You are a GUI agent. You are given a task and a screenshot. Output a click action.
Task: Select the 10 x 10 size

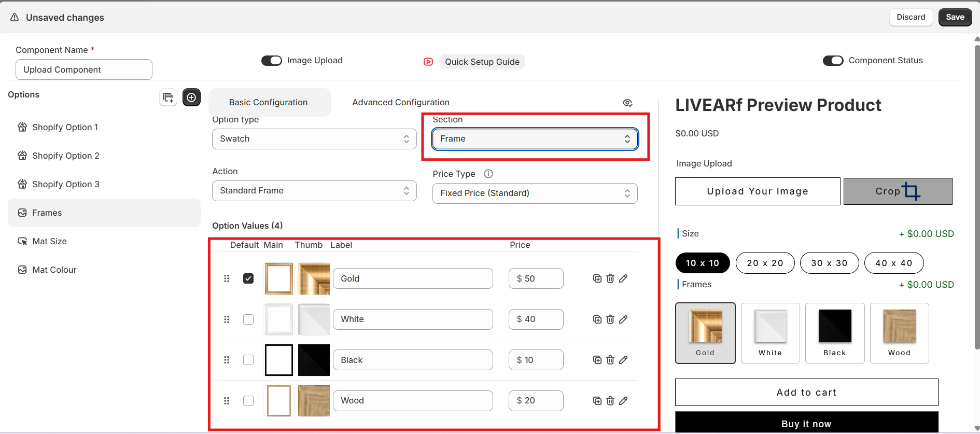pos(703,263)
